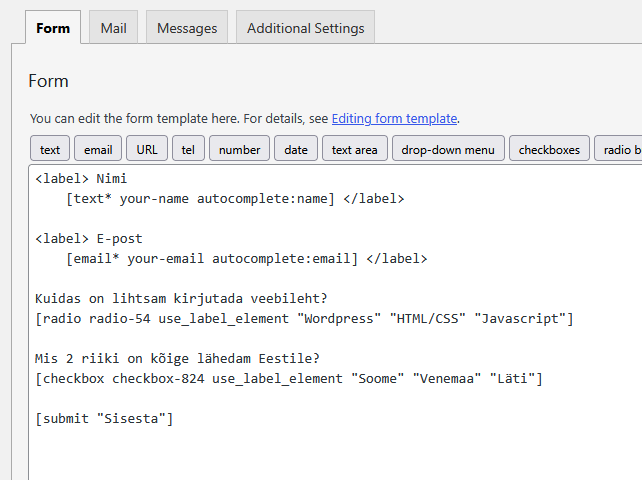Image resolution: width=642 pixels, height=480 pixels.
Task: Select the Form tab
Action: tap(52, 28)
